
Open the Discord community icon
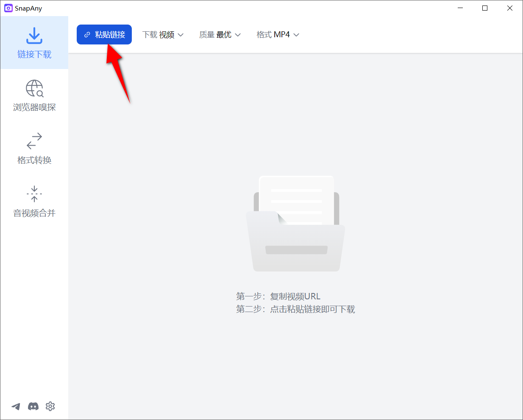pos(33,406)
